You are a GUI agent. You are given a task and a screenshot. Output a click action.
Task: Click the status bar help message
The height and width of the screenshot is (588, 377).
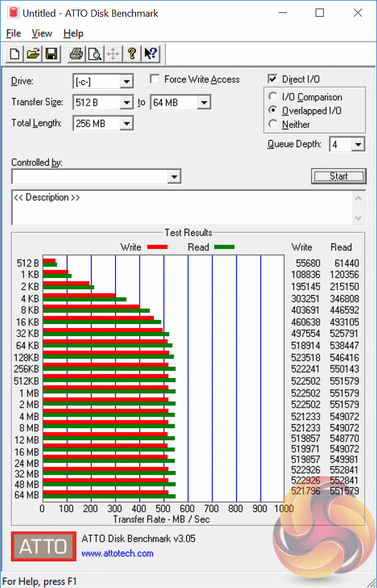point(39,582)
